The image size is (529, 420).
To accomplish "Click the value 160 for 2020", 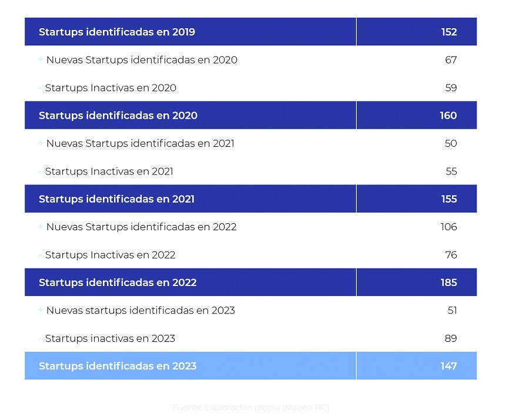I will click(448, 115).
